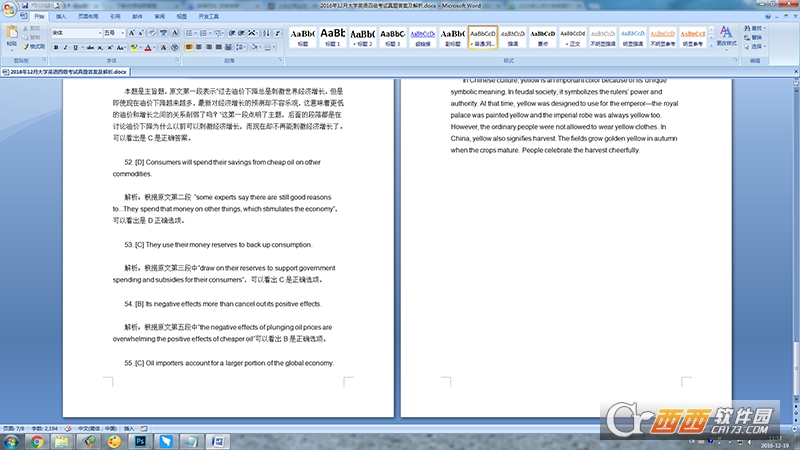Expand the bullets list dropdown
This screenshot has height=450, width=800.
pyautogui.click(x=195, y=33)
